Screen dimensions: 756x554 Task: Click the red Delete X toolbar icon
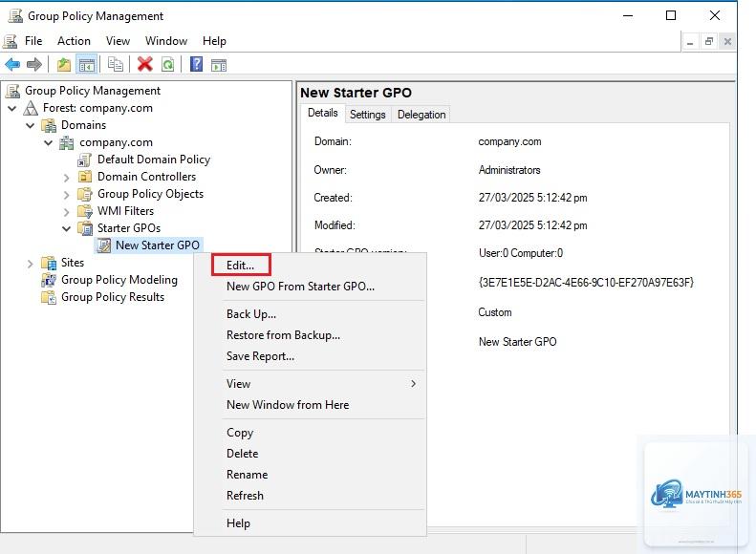144,64
